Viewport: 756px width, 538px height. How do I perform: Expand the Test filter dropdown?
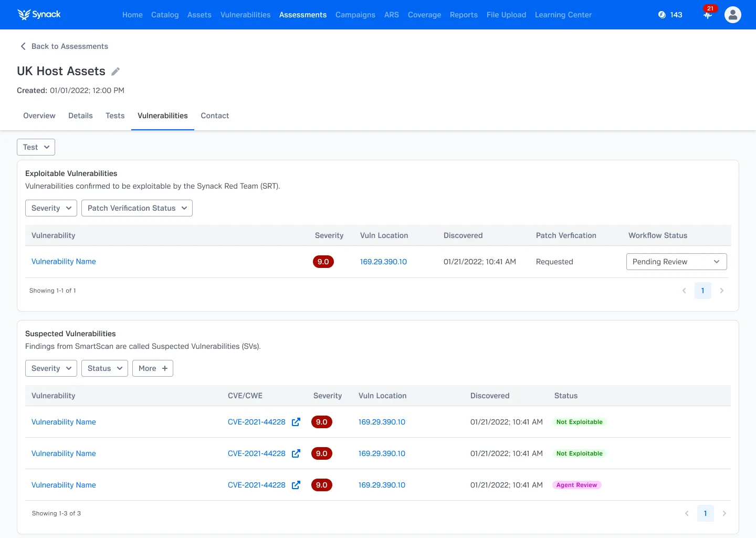coord(36,147)
